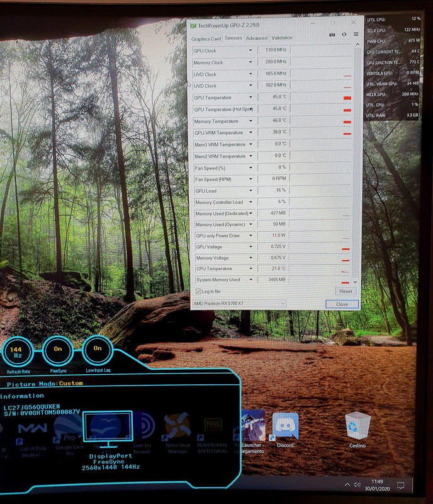This screenshot has height=504, width=433.
Task: Open the Fan Speed (%) dropdown
Action: click(250, 168)
